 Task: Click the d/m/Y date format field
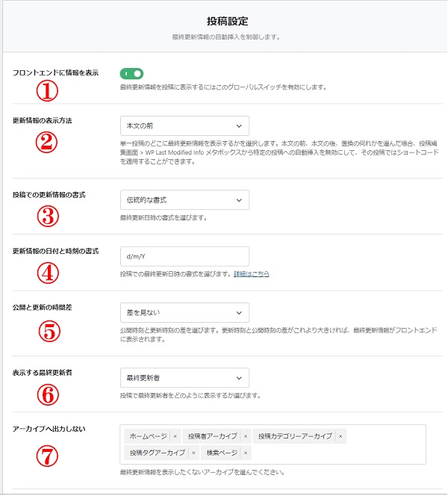pos(184,256)
